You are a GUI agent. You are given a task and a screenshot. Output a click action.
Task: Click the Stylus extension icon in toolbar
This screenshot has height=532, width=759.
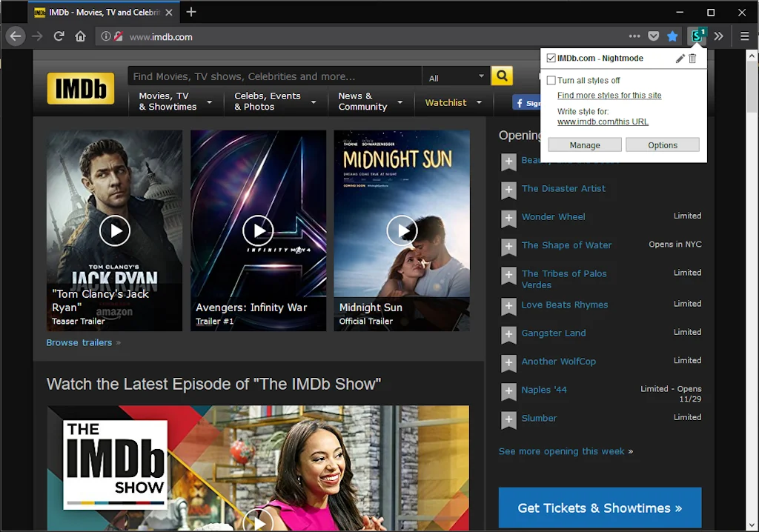[697, 36]
